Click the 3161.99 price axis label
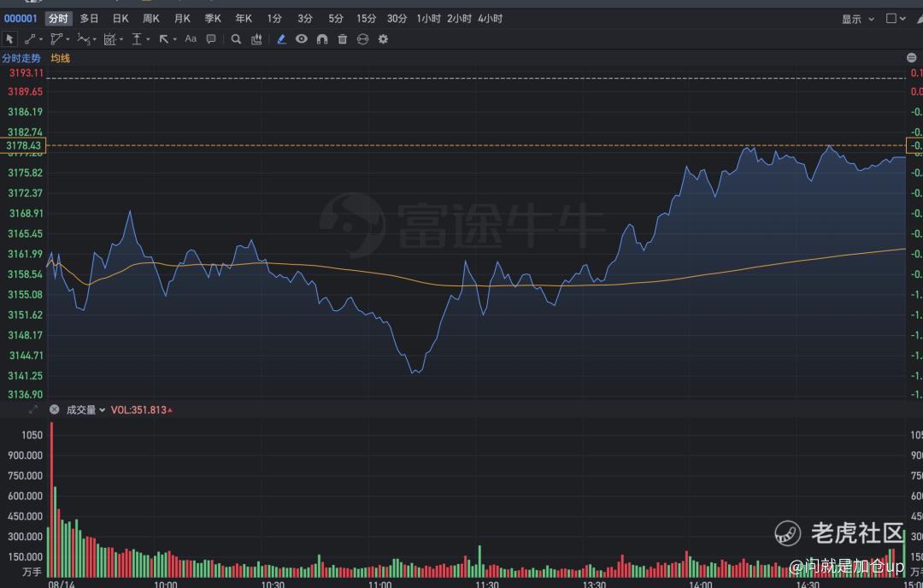The image size is (923, 588). (26, 254)
